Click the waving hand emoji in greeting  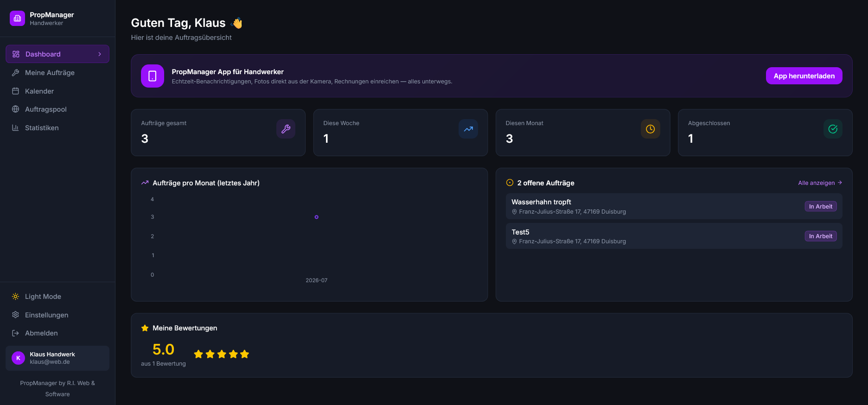pyautogui.click(x=237, y=23)
